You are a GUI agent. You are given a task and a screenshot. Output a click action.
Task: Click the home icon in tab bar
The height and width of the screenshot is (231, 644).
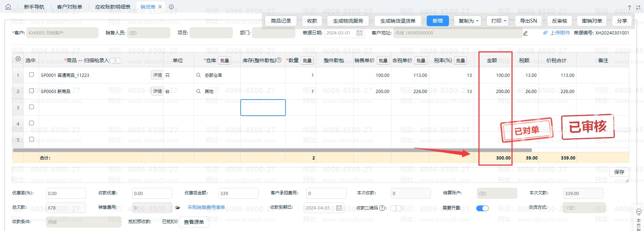pyautogui.click(x=8, y=7)
